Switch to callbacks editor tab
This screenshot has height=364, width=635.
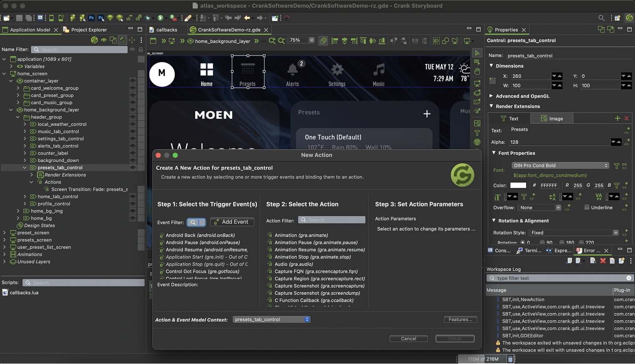(x=163, y=30)
